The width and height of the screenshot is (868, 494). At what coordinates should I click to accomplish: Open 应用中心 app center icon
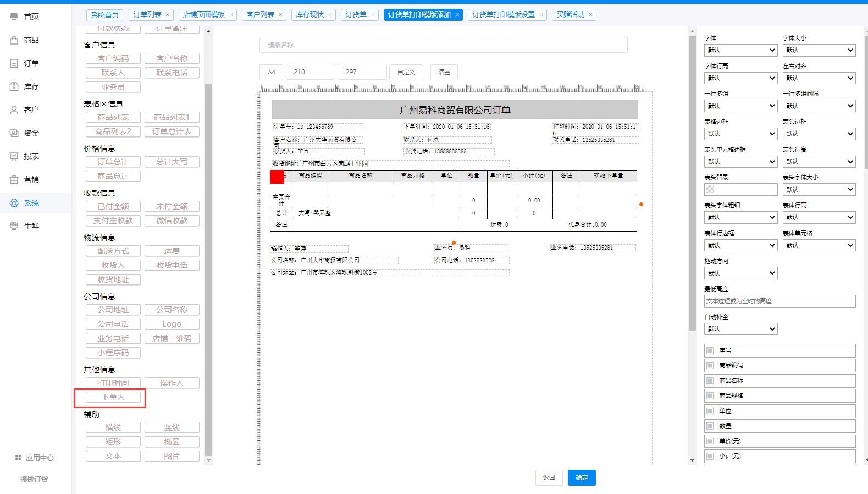click(18, 458)
